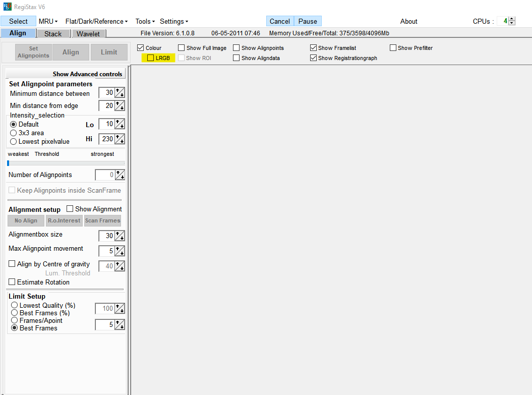532x395 pixels.
Task: Open the MRU dropdown menu
Action: 48,21
